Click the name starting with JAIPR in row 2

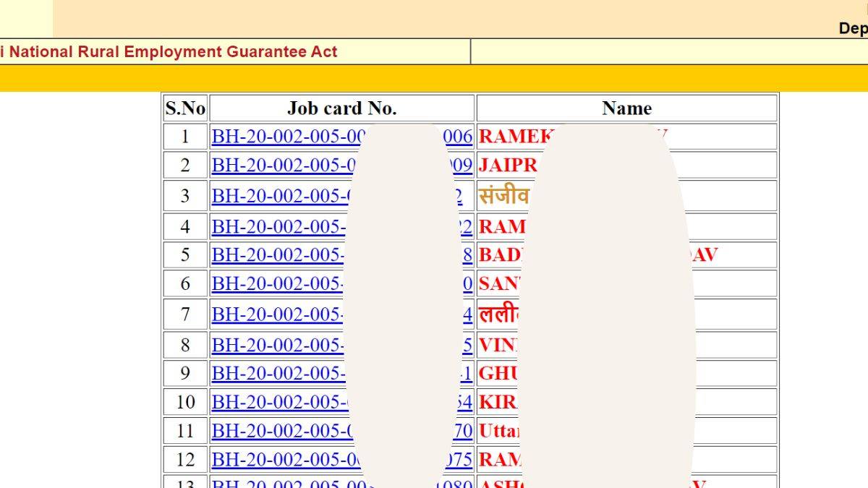(x=508, y=166)
